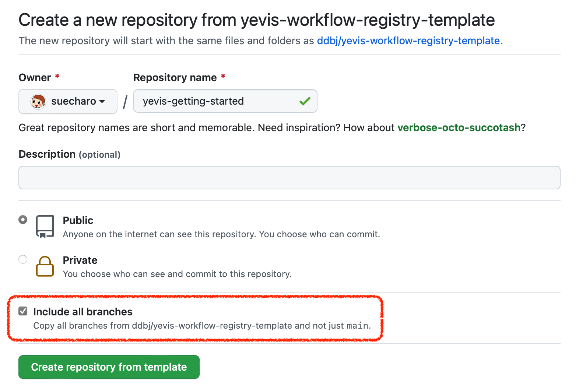
Task: Click the Public label text
Action: point(78,220)
